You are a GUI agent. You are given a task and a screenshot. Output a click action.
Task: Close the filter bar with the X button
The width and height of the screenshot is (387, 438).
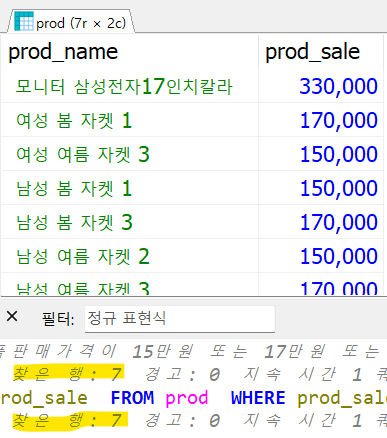point(12,316)
